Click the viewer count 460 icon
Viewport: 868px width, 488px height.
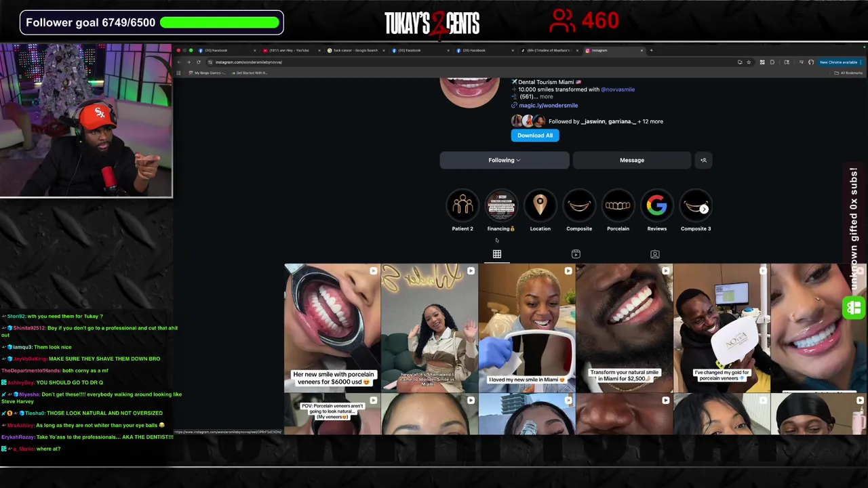click(x=562, y=21)
